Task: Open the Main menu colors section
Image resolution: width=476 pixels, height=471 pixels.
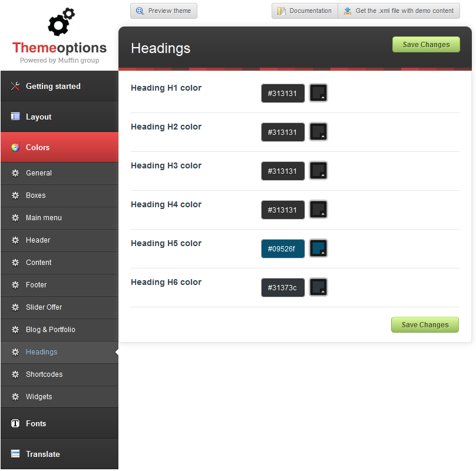Action: (44, 218)
